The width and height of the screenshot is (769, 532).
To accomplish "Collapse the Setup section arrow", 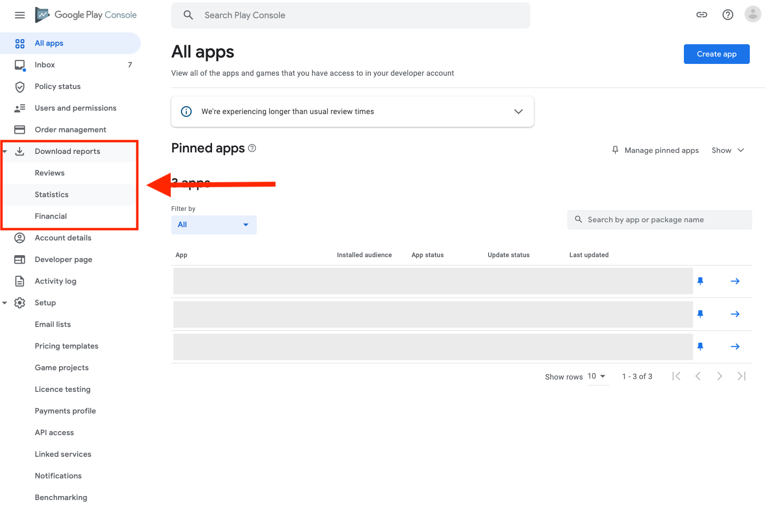I will point(5,303).
